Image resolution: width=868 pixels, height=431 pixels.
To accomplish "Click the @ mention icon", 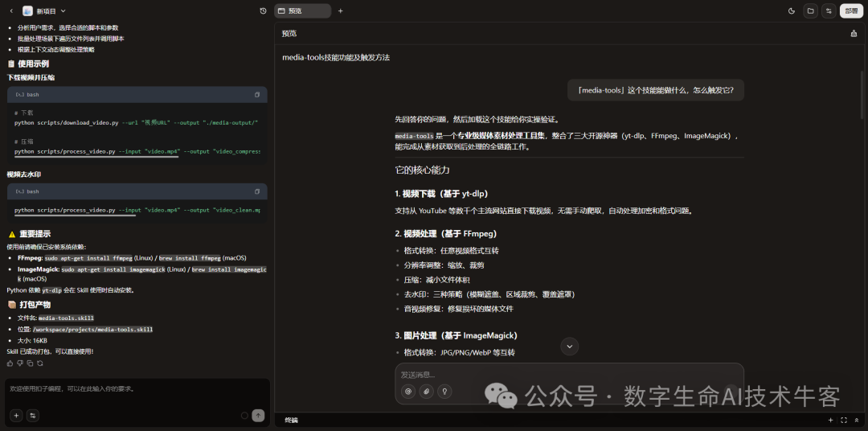I will pyautogui.click(x=408, y=391).
